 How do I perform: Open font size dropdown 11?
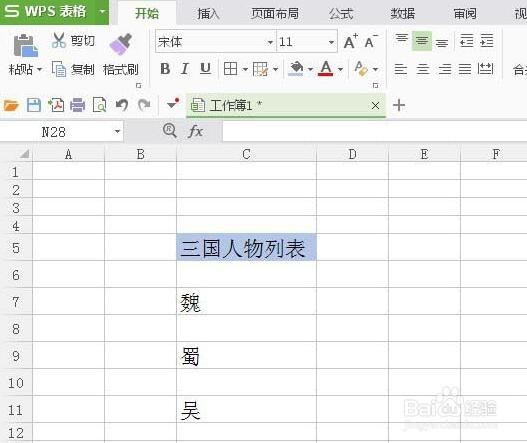(x=331, y=42)
